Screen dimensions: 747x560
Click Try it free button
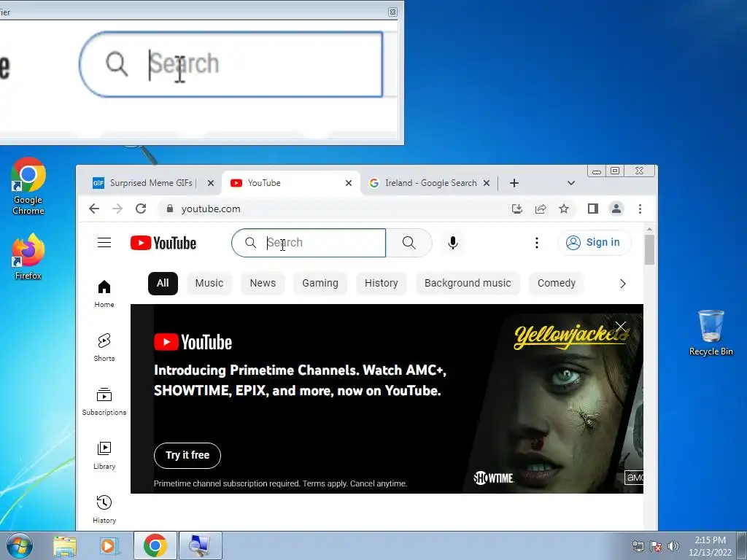[187, 455]
